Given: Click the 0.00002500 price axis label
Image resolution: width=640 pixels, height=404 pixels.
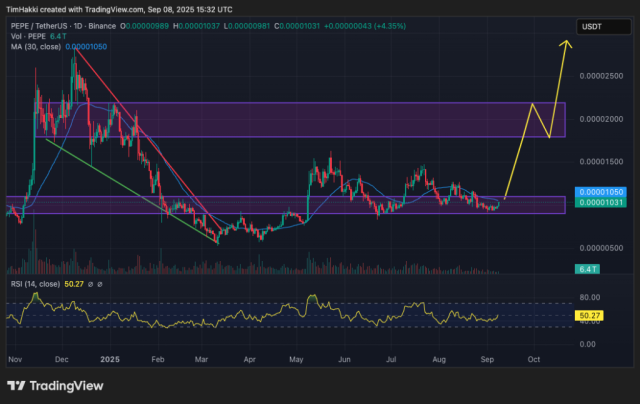Looking at the screenshot, I should click(x=601, y=76).
